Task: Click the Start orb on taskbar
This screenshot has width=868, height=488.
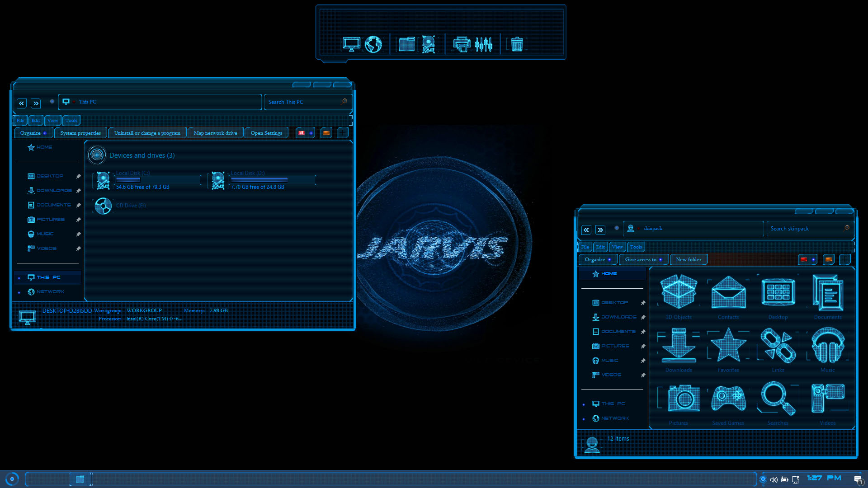Action: [x=12, y=479]
